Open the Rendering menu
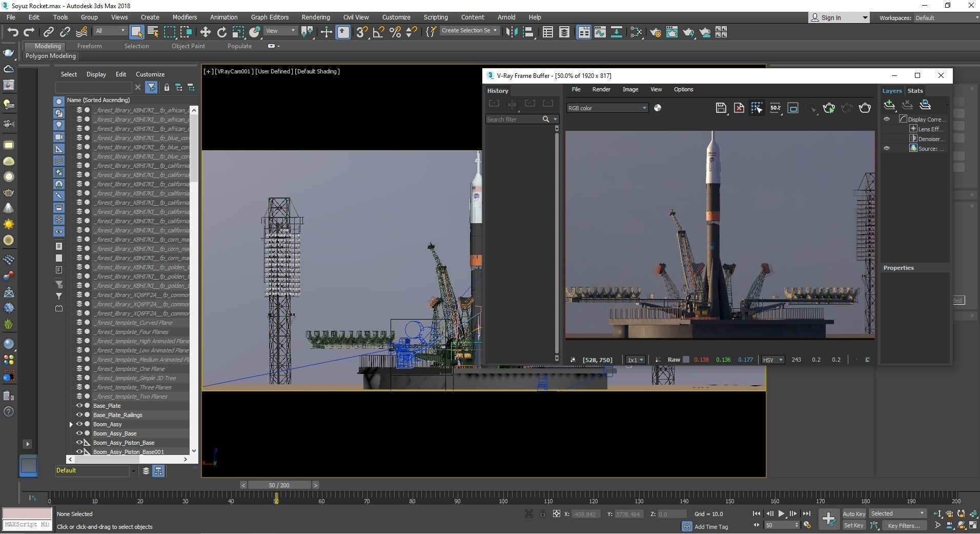The image size is (980, 534). coord(316,17)
